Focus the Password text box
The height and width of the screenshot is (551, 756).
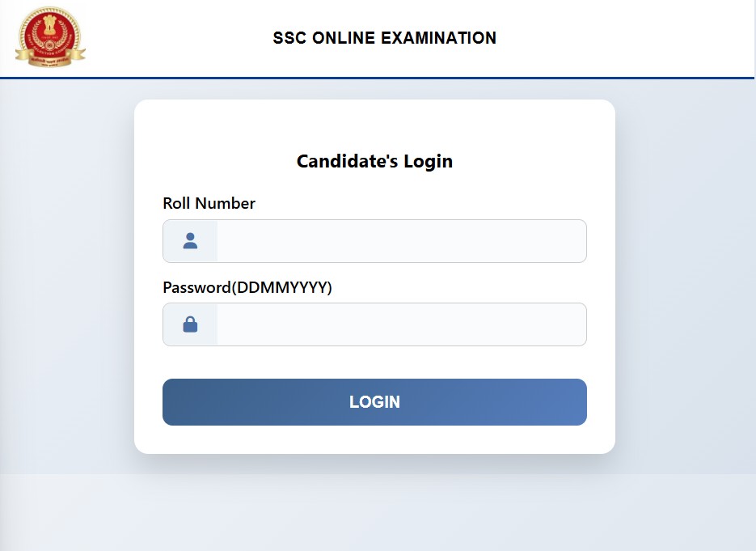pyautogui.click(x=401, y=324)
